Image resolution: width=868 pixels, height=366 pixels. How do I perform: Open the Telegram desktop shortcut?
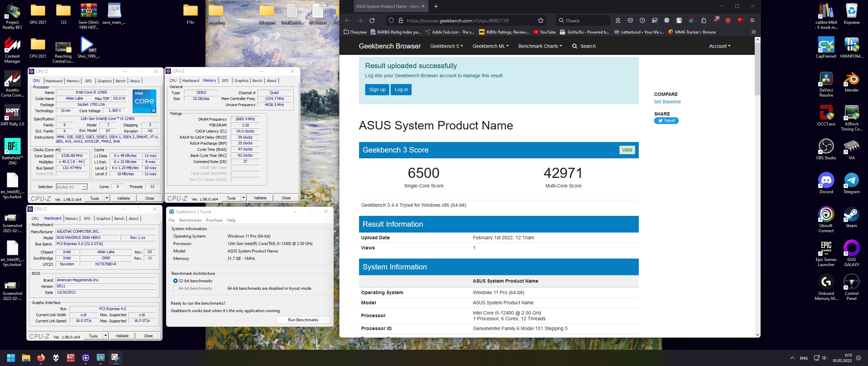click(851, 183)
